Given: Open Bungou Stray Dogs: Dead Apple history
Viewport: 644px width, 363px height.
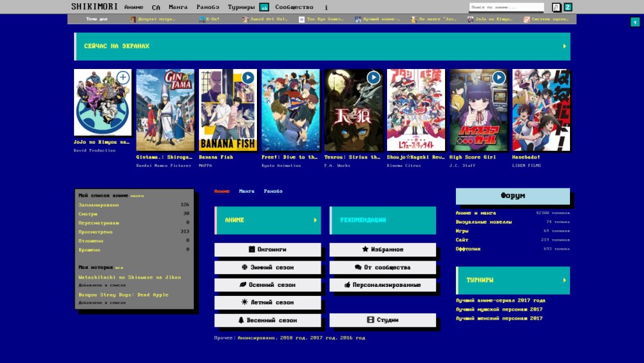Looking at the screenshot, I should [123, 295].
